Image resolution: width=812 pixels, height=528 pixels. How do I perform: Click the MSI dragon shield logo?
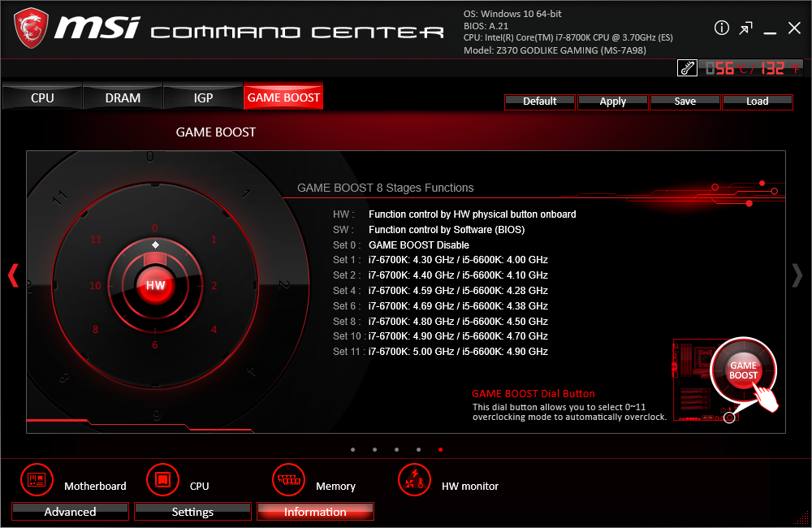31,28
